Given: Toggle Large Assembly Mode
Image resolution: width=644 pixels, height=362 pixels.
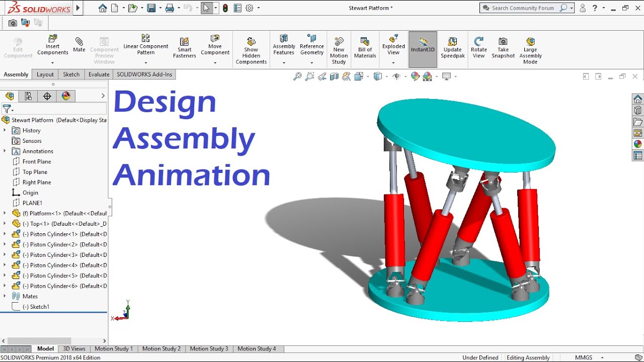Looking at the screenshot, I should click(530, 50).
